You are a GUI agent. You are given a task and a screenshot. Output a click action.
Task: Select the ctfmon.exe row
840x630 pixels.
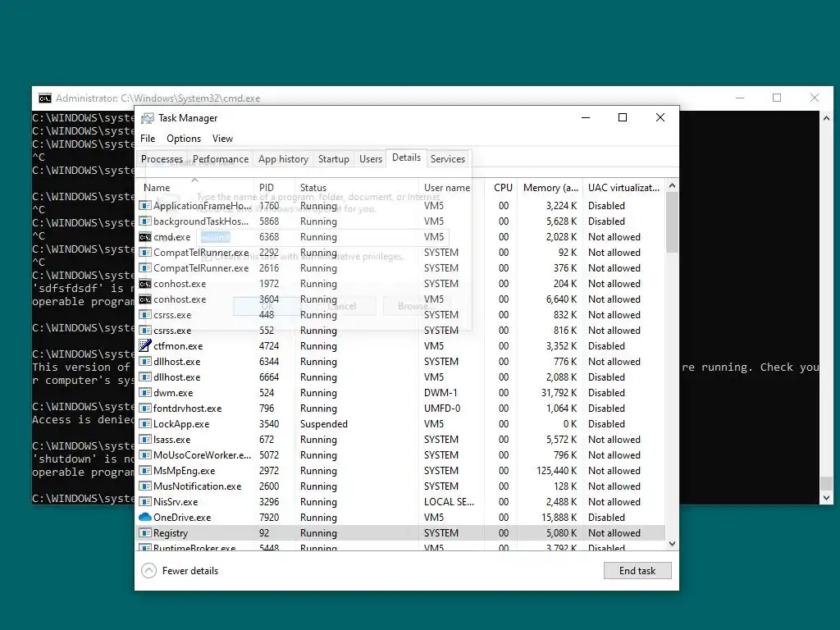click(400, 345)
